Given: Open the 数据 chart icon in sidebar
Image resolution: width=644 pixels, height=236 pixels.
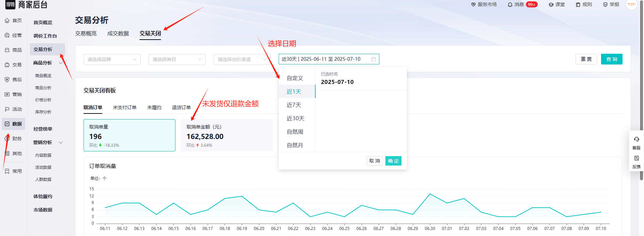Looking at the screenshot, I should tap(7, 124).
